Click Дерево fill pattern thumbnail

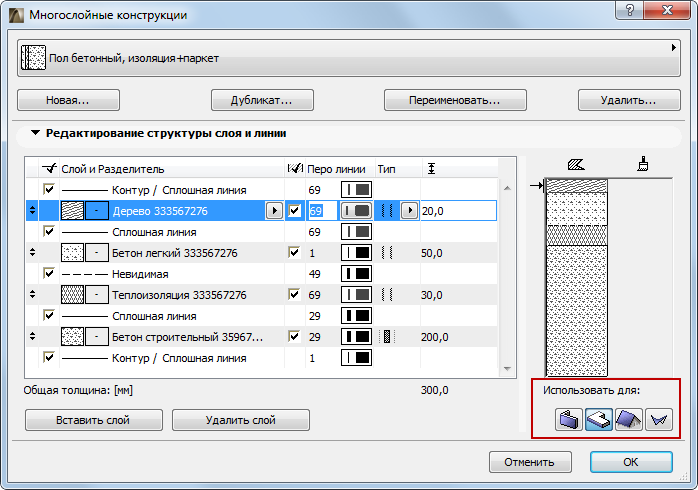(72, 211)
